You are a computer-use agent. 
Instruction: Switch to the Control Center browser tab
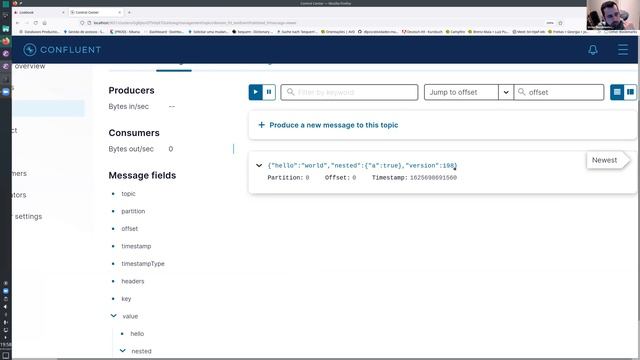click(x=95, y=12)
